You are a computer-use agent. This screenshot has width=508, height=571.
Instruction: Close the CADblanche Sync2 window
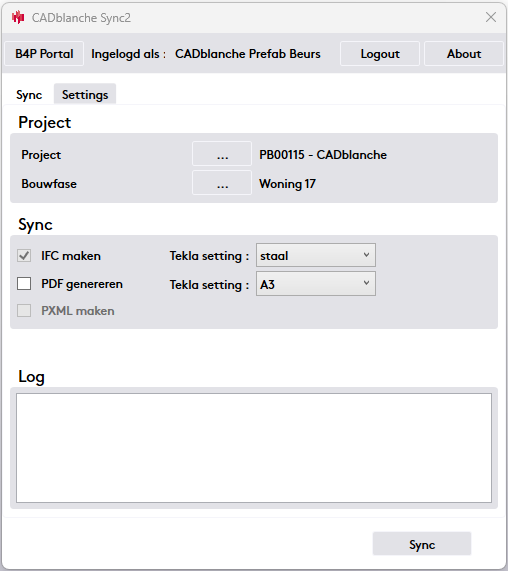pos(491,17)
